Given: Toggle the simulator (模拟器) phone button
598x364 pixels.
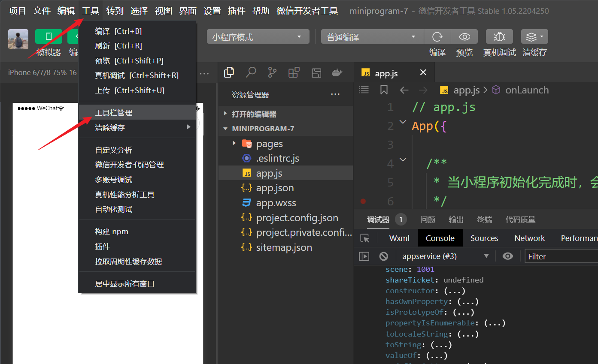Looking at the screenshot, I should (x=49, y=36).
